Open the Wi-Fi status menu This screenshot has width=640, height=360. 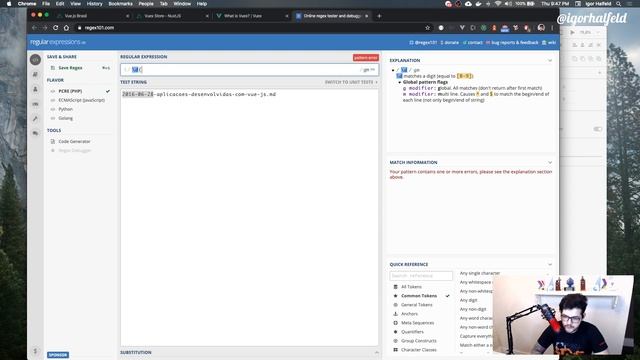pyautogui.click(x=498, y=4)
